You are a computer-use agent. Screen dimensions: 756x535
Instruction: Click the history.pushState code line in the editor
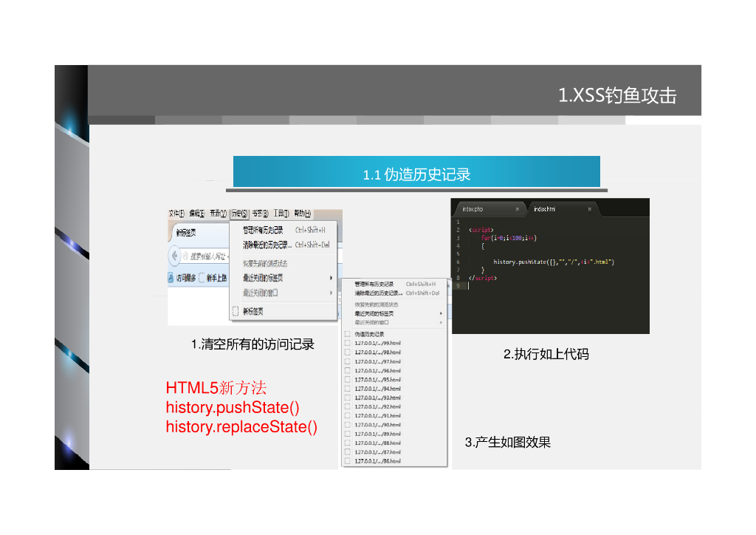[x=554, y=262]
